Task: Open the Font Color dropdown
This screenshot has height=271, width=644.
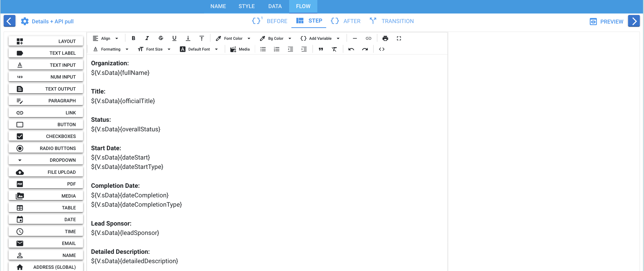Action: [233, 38]
